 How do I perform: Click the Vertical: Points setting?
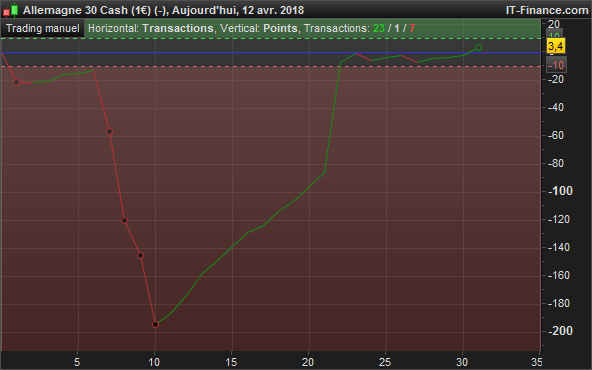click(x=259, y=29)
